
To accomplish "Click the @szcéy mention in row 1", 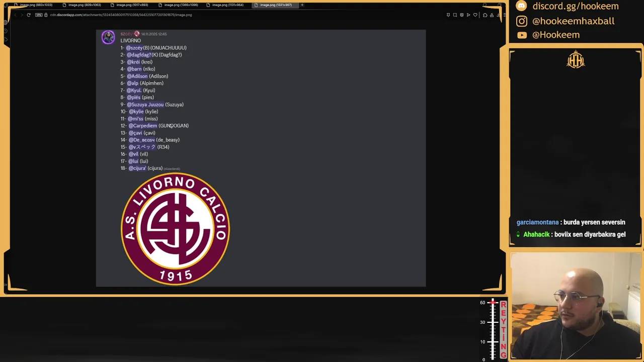I will pos(134,48).
